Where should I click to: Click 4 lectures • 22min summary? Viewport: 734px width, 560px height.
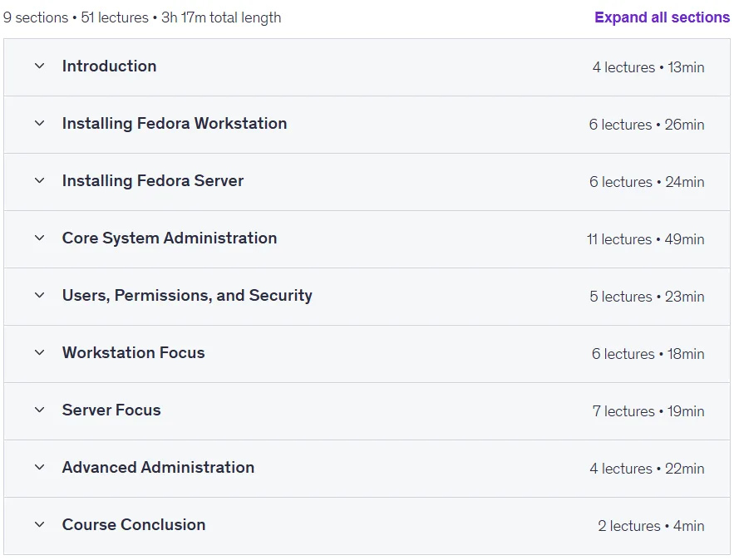[647, 469]
